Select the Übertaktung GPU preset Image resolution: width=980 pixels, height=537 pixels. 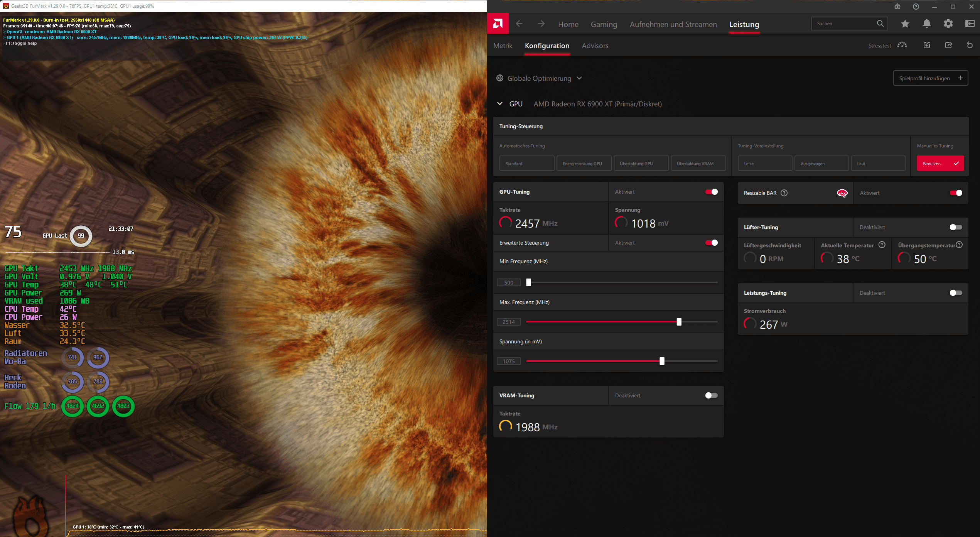(x=641, y=164)
